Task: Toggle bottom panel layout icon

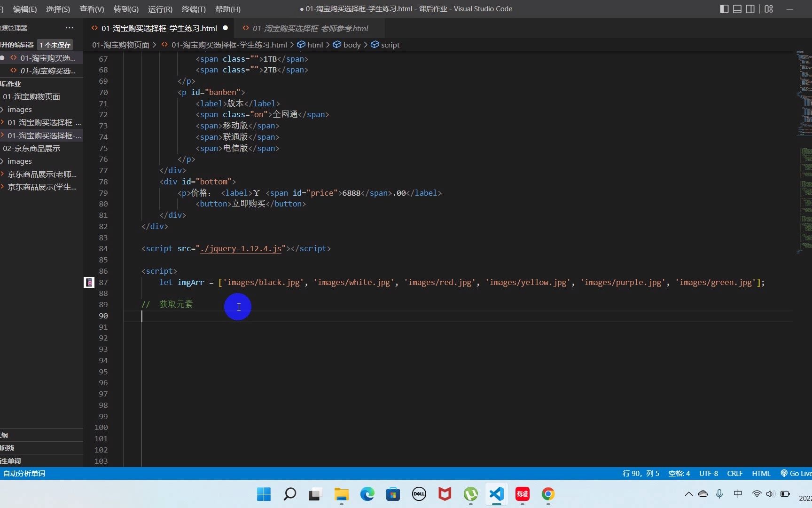Action: point(737,9)
